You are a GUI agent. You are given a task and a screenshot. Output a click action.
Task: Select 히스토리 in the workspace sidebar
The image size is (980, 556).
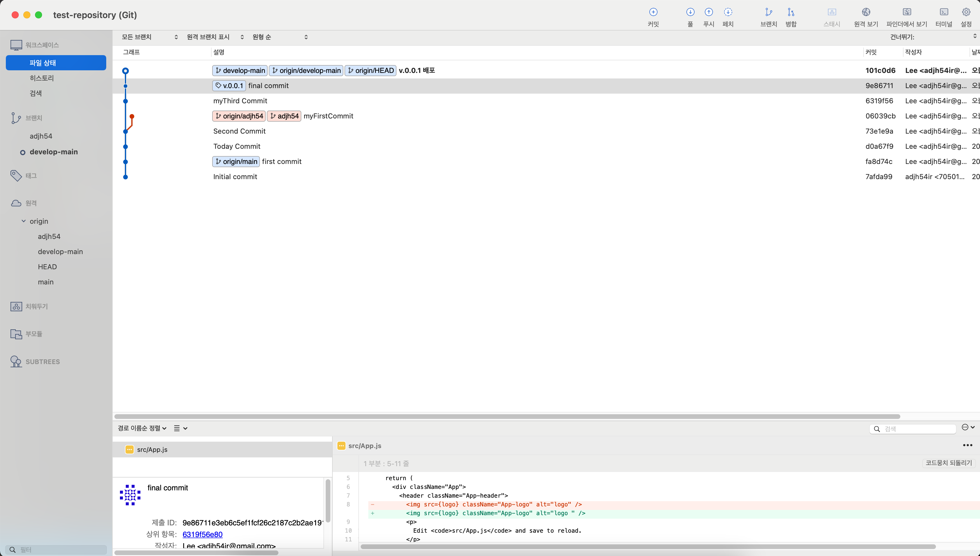click(x=42, y=78)
